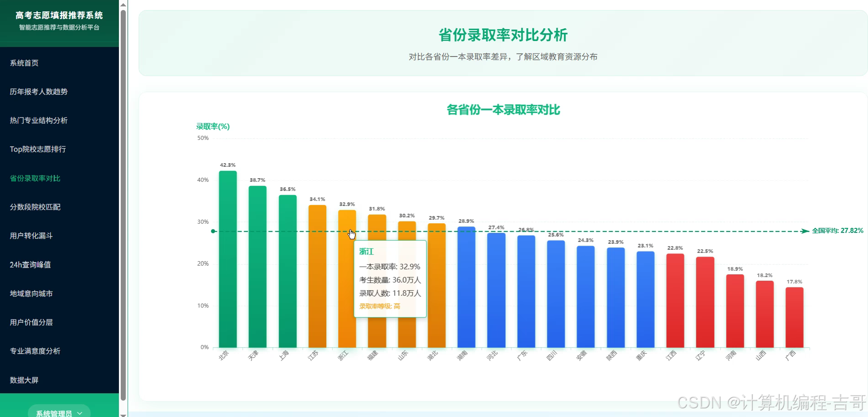The width and height of the screenshot is (868, 417).
Task: Click the 江苏 bar labeled 34.1%
Action: click(x=317, y=276)
